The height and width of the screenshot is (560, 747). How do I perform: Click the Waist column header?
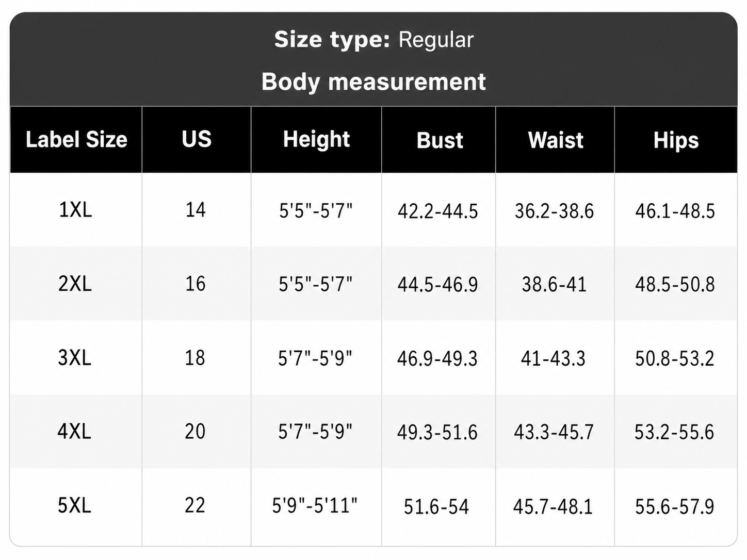tap(555, 140)
